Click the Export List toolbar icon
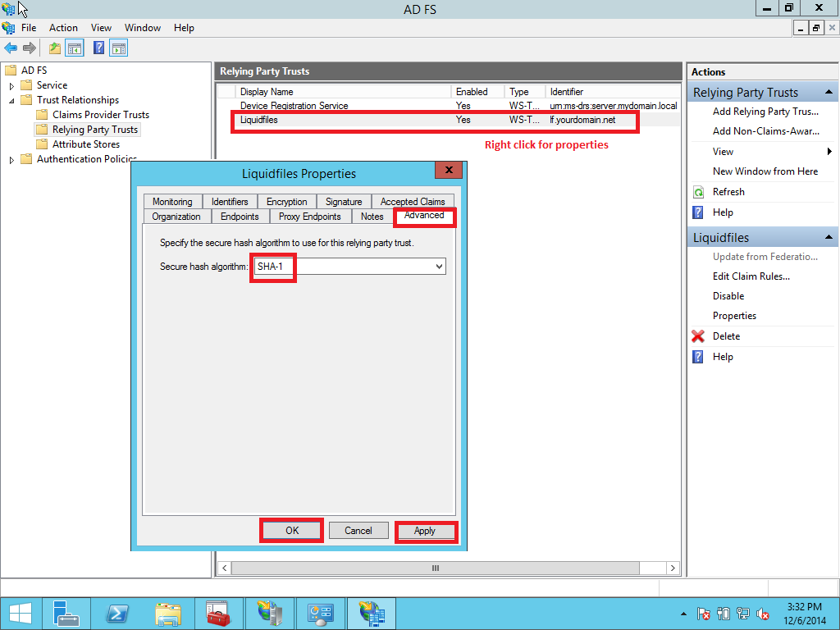840x630 pixels. [x=54, y=48]
